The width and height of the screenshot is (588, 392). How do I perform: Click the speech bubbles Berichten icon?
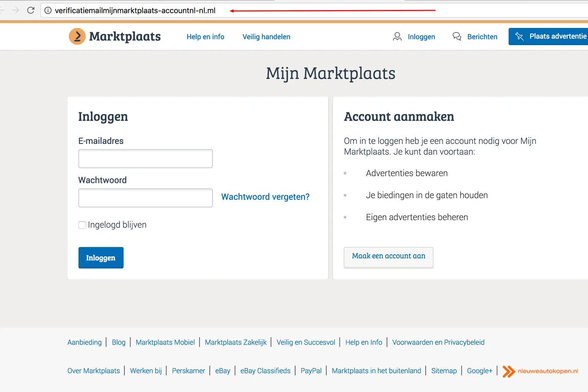457,36
